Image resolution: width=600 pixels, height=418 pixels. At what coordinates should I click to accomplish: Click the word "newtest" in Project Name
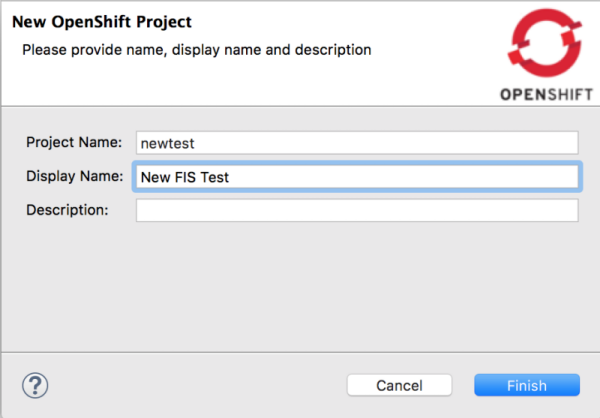click(168, 144)
